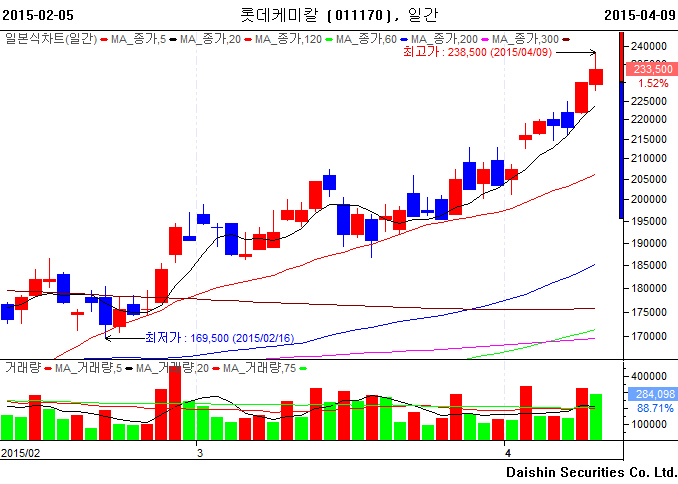Click the 180000 price axis label

pos(649,288)
